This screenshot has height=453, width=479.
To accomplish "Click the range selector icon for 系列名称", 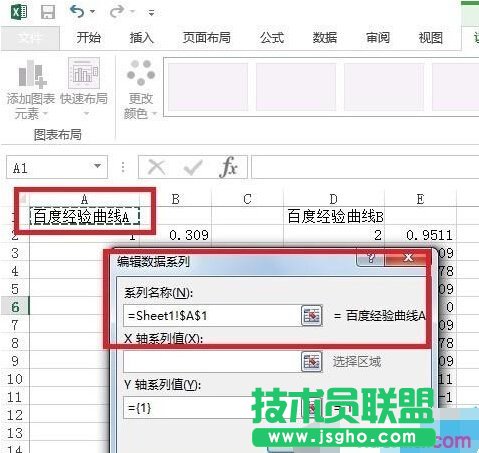I will point(312,315).
